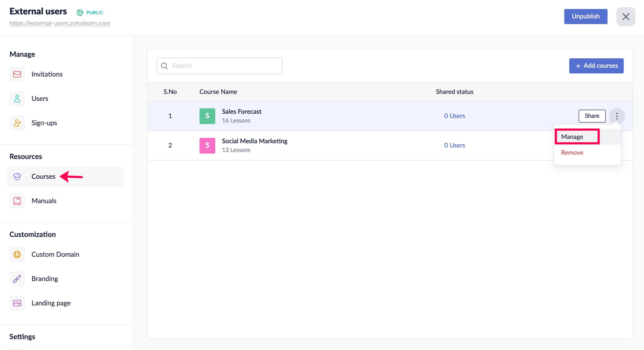Select the Branding paintbrush icon

[x=17, y=279]
